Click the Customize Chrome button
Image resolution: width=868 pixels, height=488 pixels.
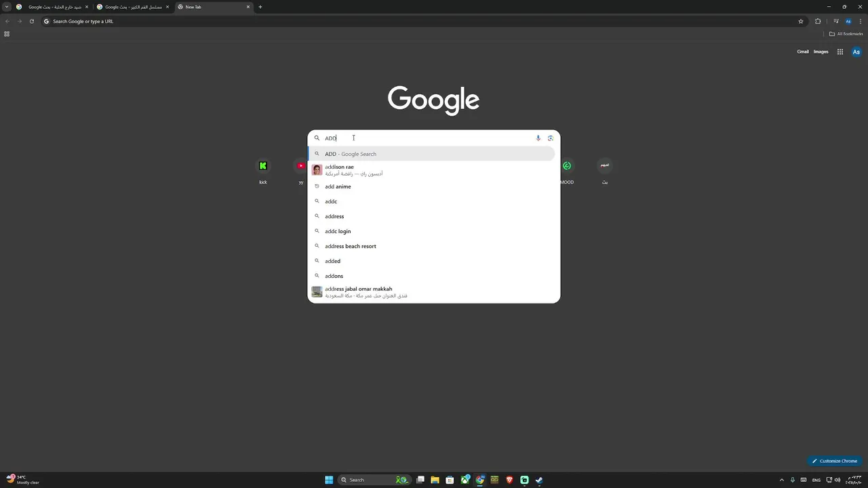pyautogui.click(x=835, y=461)
